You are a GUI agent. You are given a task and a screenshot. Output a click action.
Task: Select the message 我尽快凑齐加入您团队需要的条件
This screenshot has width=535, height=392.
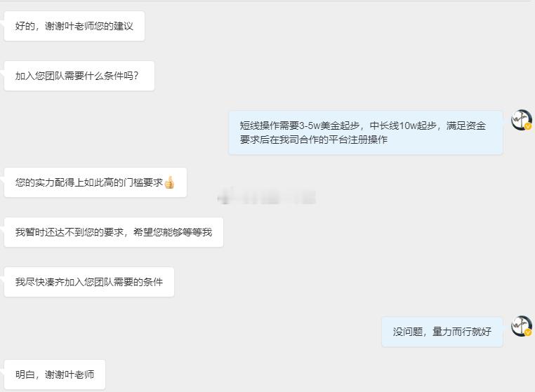coord(89,282)
